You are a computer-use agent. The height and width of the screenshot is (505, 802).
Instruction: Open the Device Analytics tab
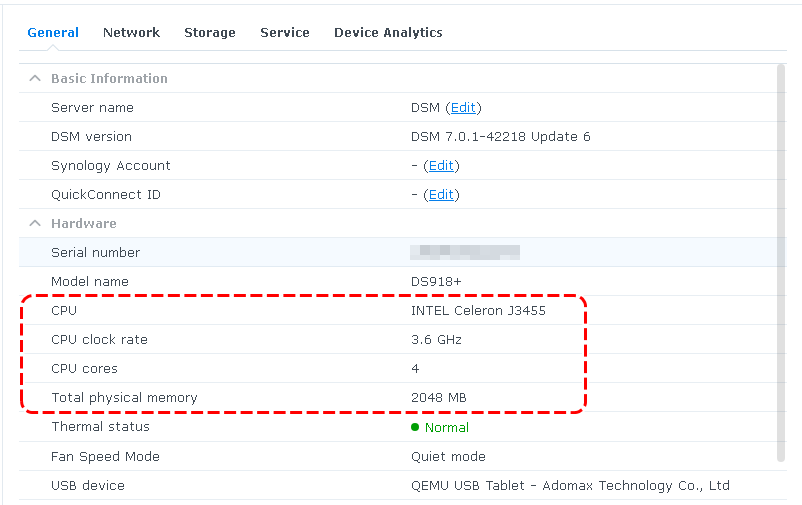[x=388, y=32]
